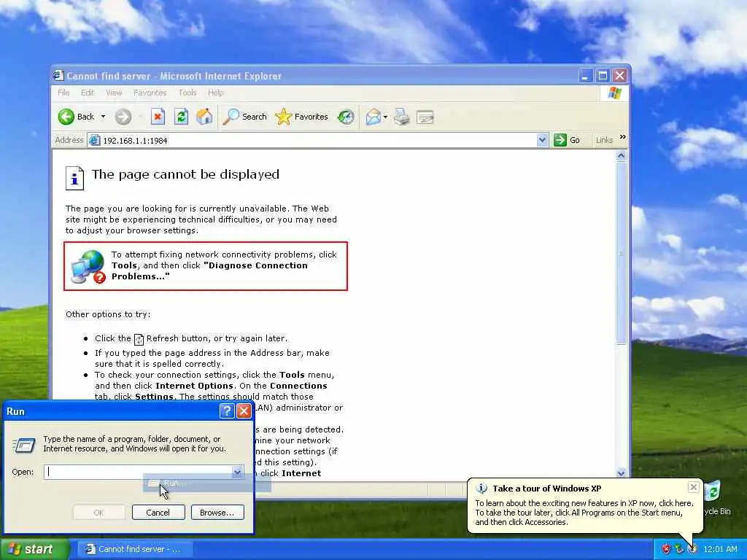This screenshot has width=747, height=560.
Task: Click the taskbar clock showing 12:01 AM
Action: pyautogui.click(x=720, y=549)
